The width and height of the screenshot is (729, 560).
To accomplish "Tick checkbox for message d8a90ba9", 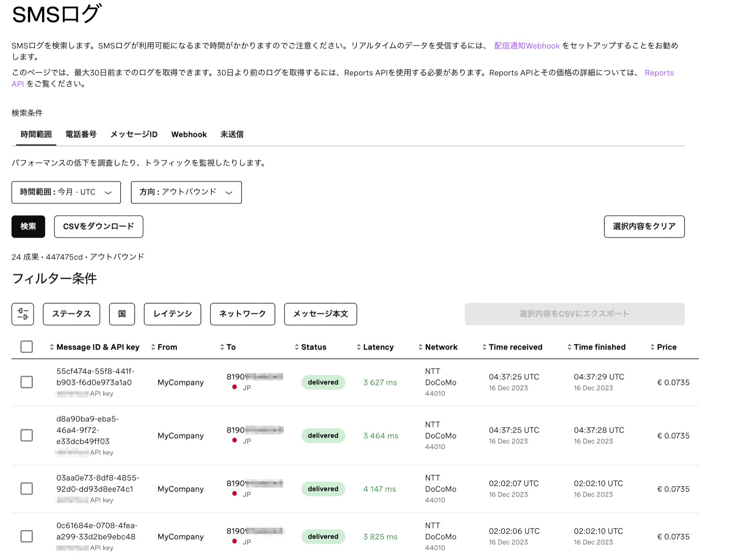I will click(x=26, y=435).
